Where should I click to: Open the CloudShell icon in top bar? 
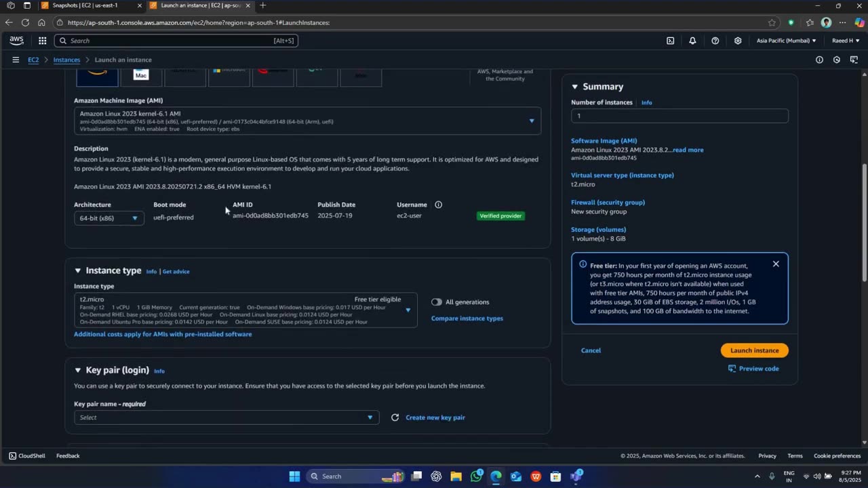(670, 41)
